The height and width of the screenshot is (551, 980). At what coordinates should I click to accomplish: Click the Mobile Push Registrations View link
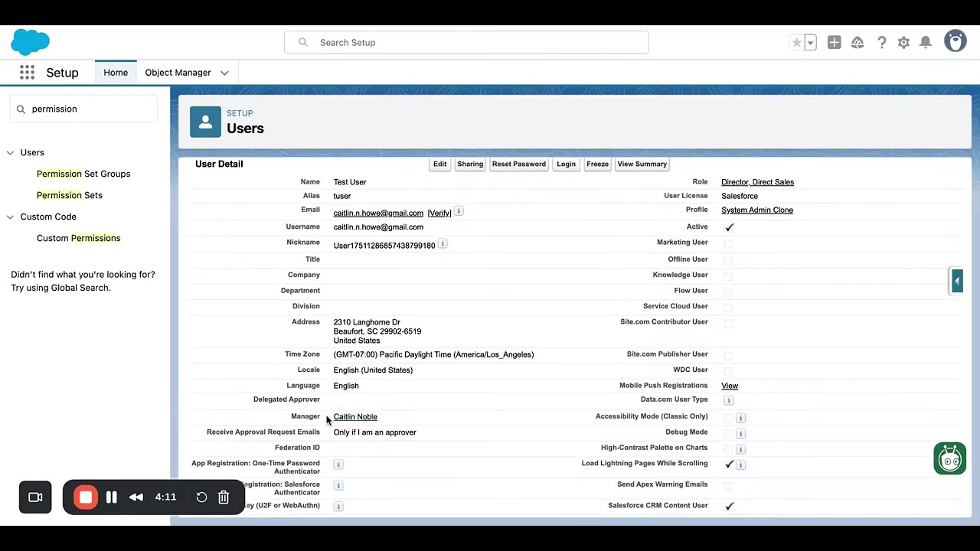click(730, 386)
